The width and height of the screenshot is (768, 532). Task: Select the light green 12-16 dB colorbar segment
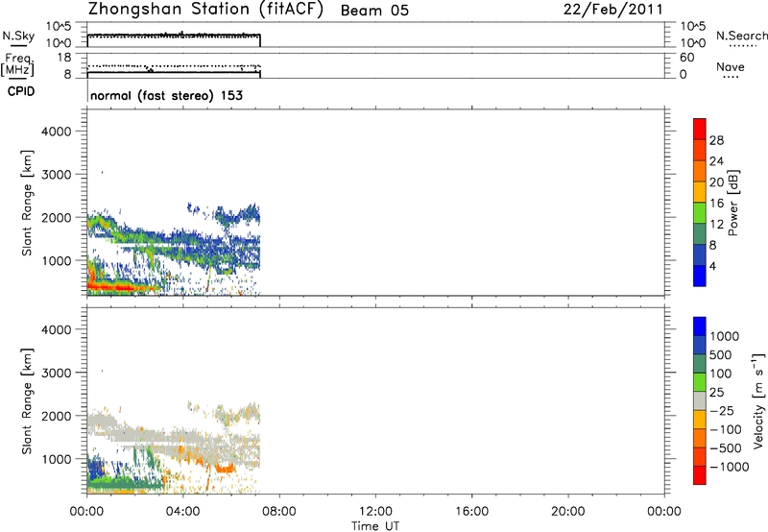(x=700, y=212)
